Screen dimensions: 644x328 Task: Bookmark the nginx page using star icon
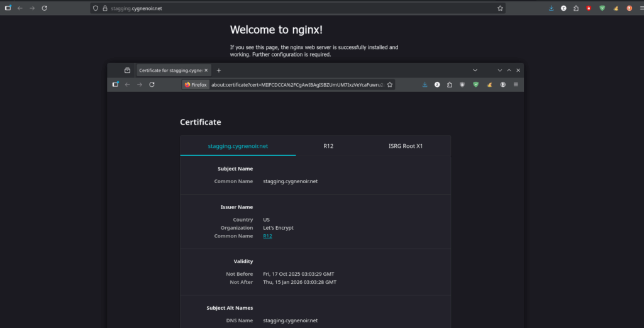click(x=500, y=8)
